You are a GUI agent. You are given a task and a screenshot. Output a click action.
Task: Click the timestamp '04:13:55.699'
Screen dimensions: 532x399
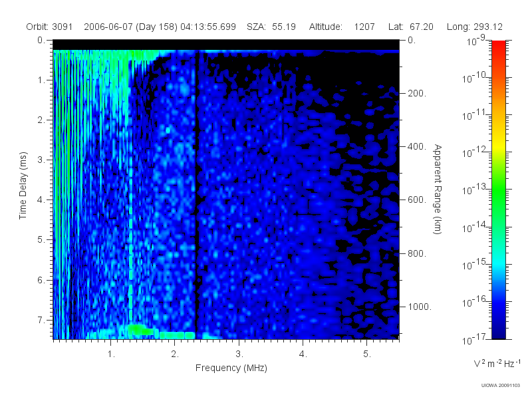pos(208,27)
